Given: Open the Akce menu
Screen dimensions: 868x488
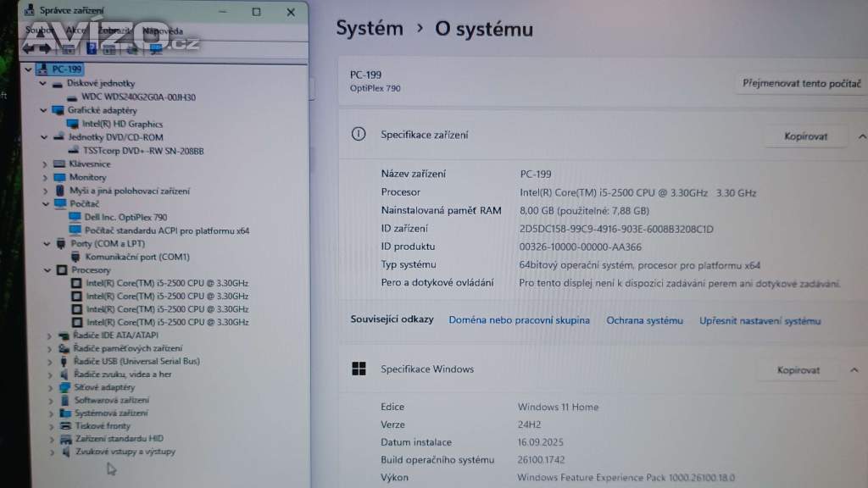Looking at the screenshot, I should click(x=75, y=30).
